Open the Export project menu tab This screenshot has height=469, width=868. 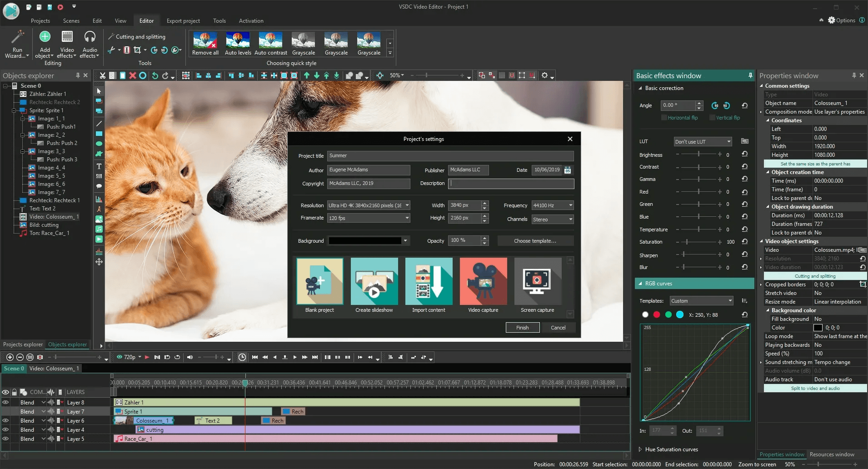pyautogui.click(x=183, y=21)
